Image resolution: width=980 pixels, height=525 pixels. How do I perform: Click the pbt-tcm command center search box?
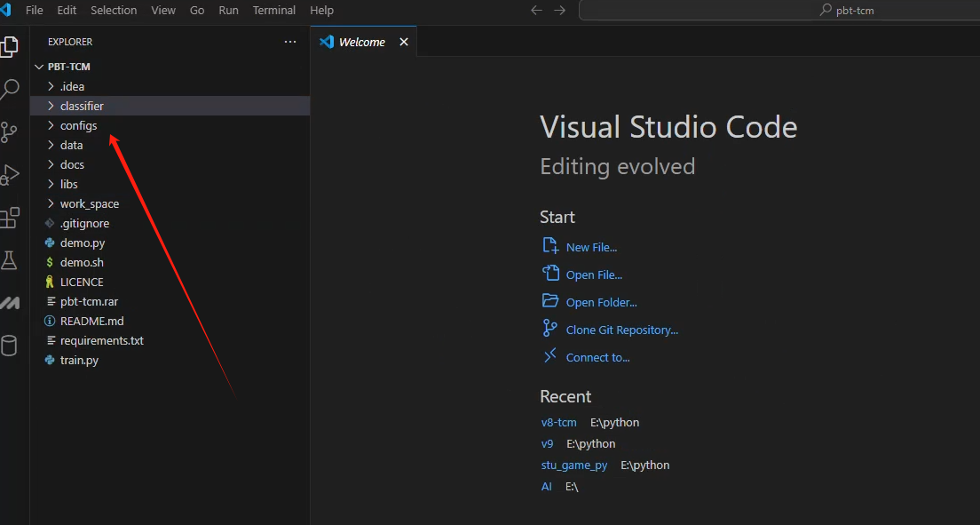point(780,10)
